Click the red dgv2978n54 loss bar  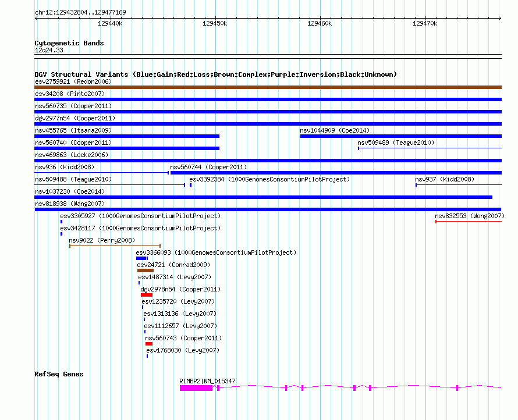tap(147, 295)
